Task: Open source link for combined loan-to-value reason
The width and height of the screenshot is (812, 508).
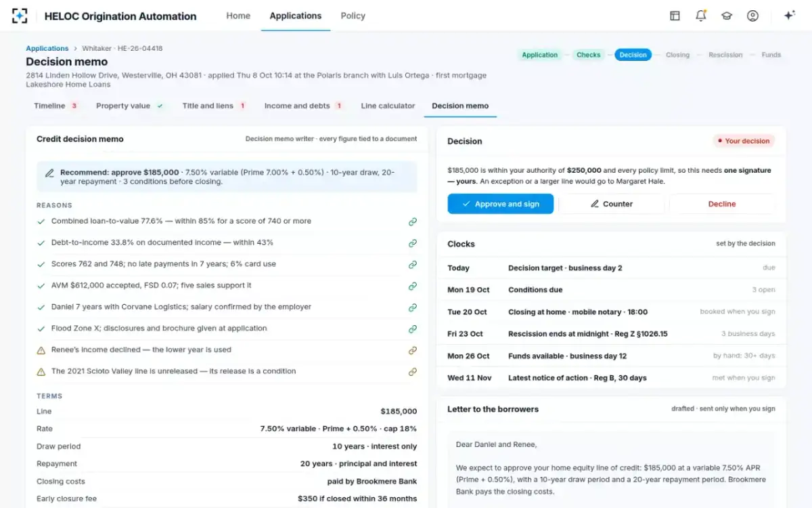Action: [x=413, y=221]
